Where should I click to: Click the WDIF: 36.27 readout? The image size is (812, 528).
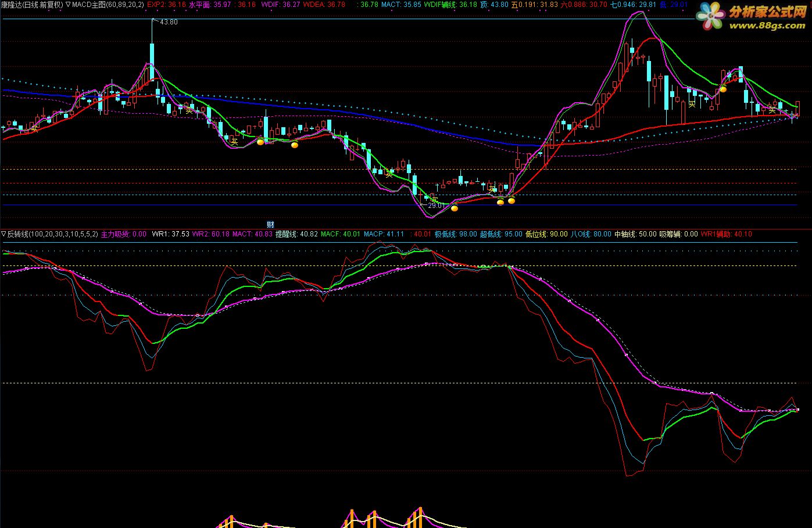coord(281,4)
